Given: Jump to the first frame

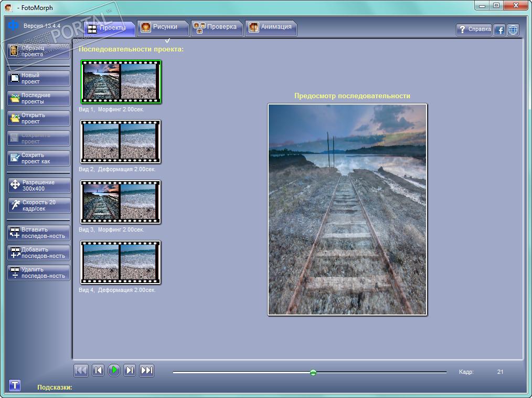Looking at the screenshot, I should [81, 370].
